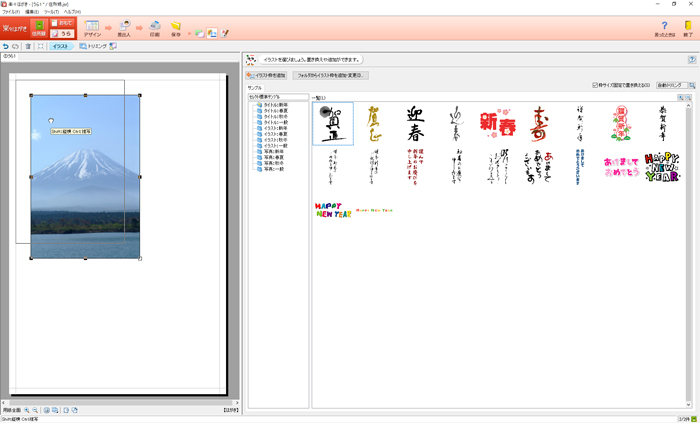Switch to おもて front side
Image resolution: width=700 pixels, height=423 pixels.
[x=61, y=23]
